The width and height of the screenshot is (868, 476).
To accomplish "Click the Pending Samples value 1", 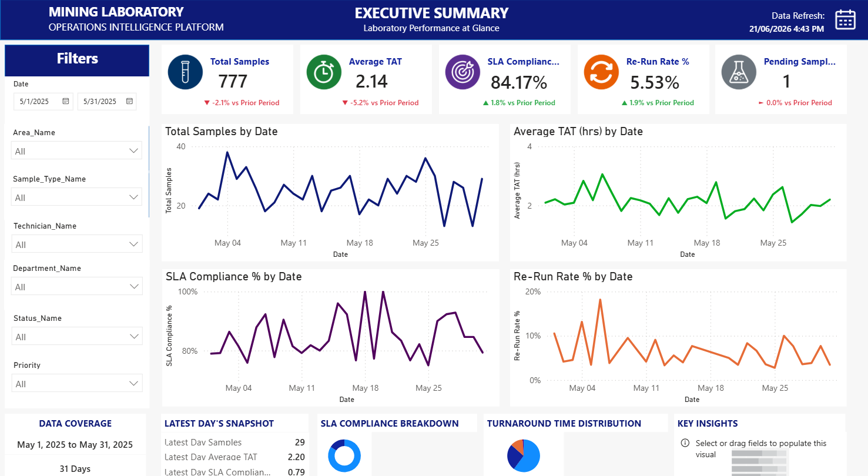I will coord(786,82).
